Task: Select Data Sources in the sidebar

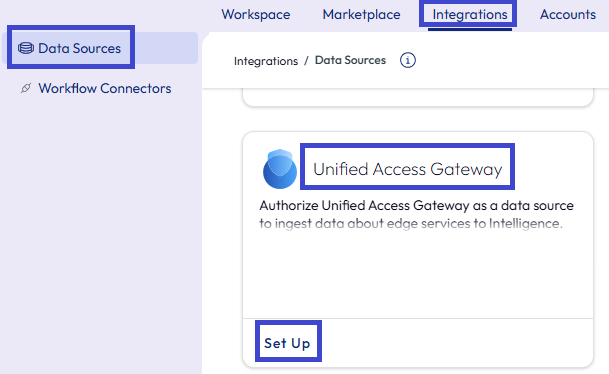Action: tap(100, 48)
